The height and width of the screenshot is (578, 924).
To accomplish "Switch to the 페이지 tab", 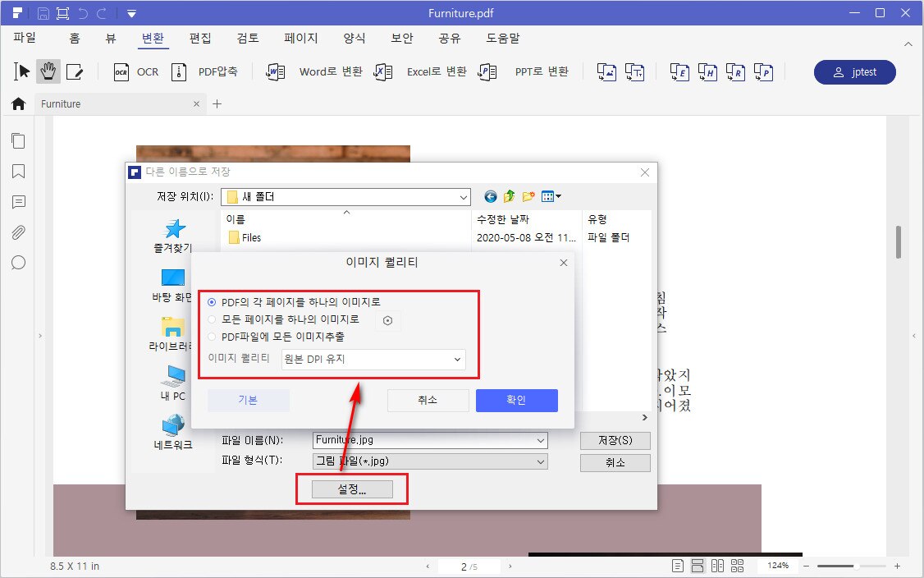I will (301, 39).
